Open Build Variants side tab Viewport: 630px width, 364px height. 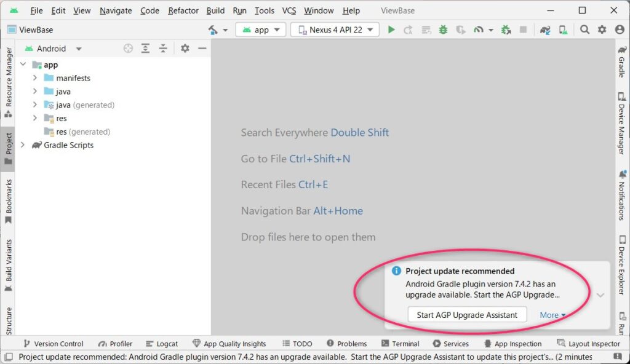(8, 266)
